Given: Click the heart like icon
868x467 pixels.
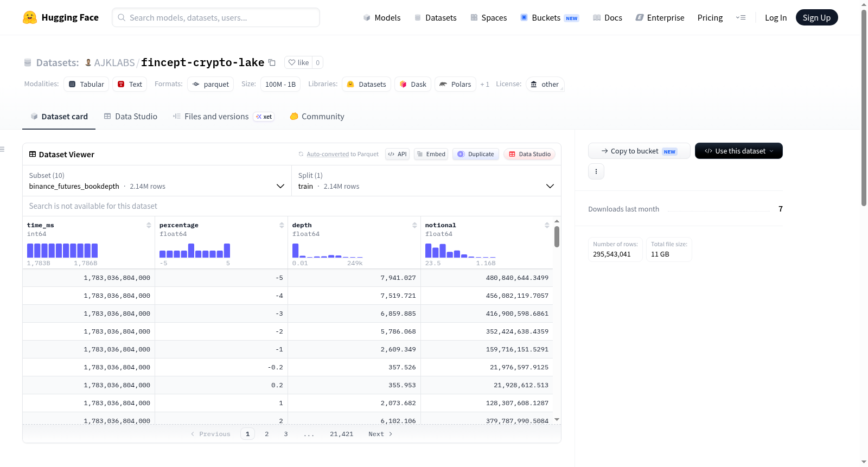Looking at the screenshot, I should point(292,62).
